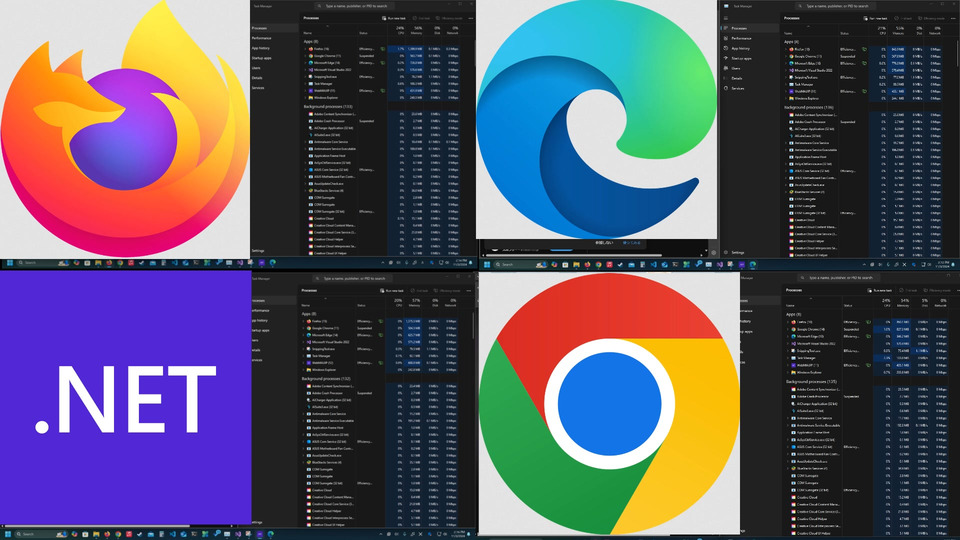
Task: Select Microsoft Edge icon in Task Manager beside Firefox logo
Action: [x=310, y=63]
